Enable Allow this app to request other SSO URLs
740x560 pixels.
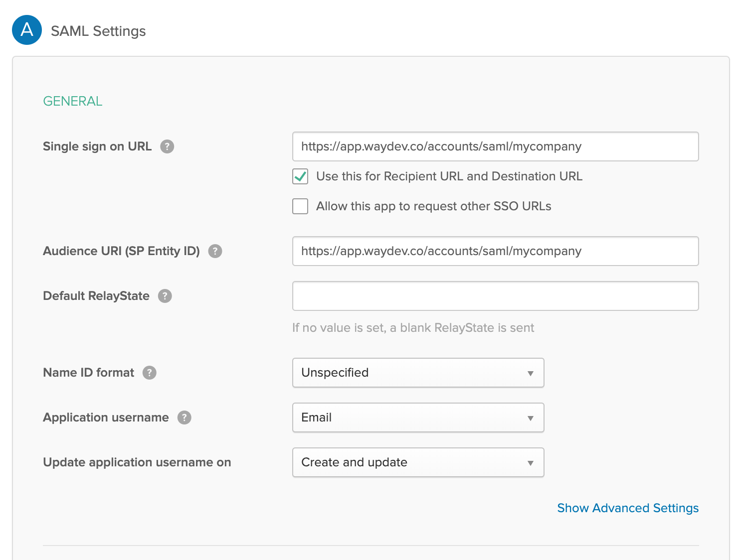point(300,206)
